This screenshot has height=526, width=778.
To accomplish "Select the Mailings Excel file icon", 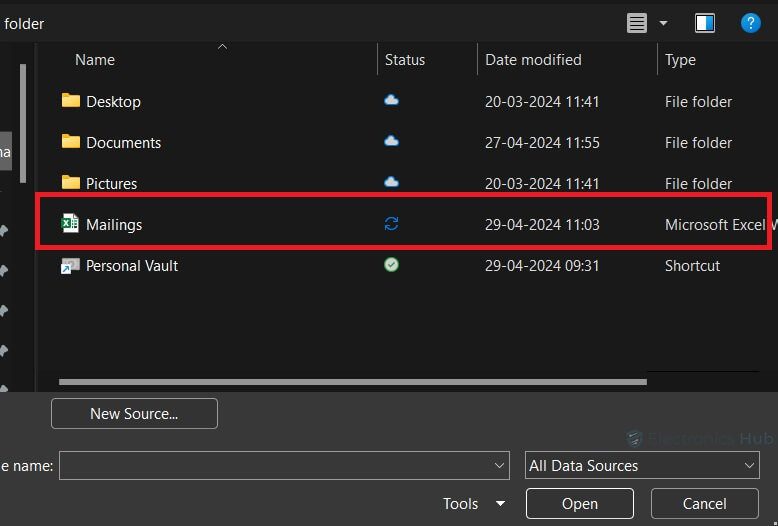I will tap(70, 224).
